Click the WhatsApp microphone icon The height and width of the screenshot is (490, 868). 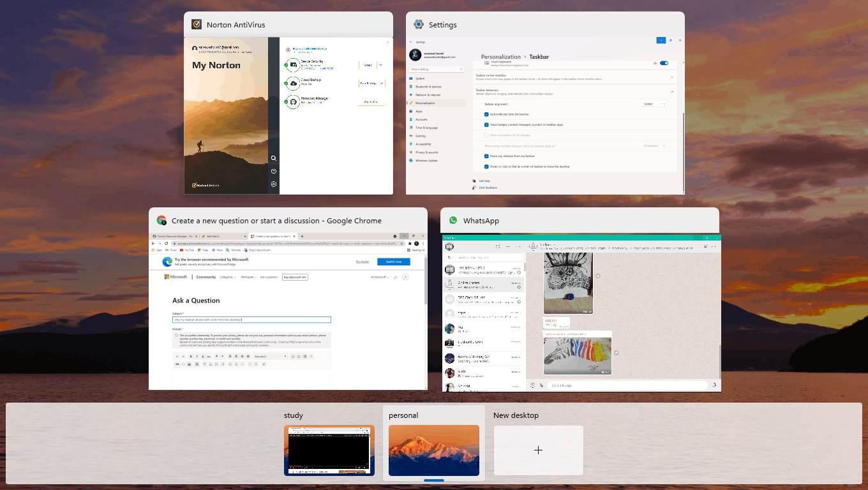point(714,385)
